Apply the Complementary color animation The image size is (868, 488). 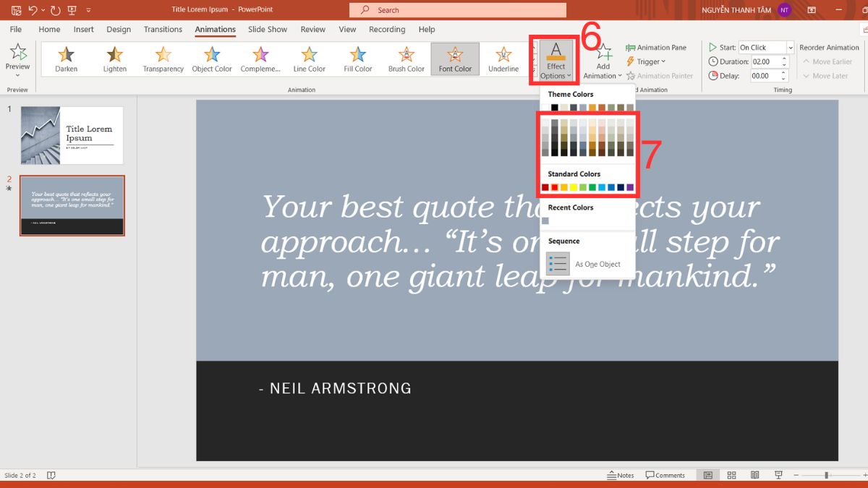coord(261,58)
